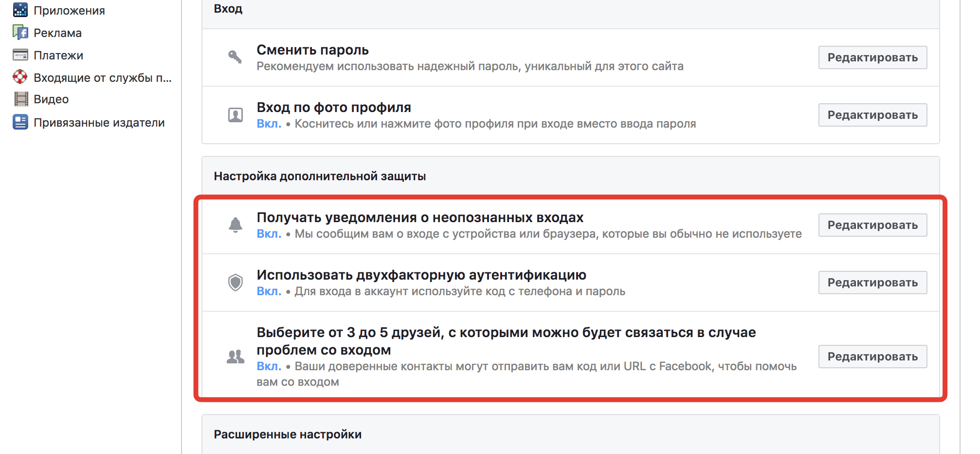
Task: Click the Вход section header
Action: (228, 9)
